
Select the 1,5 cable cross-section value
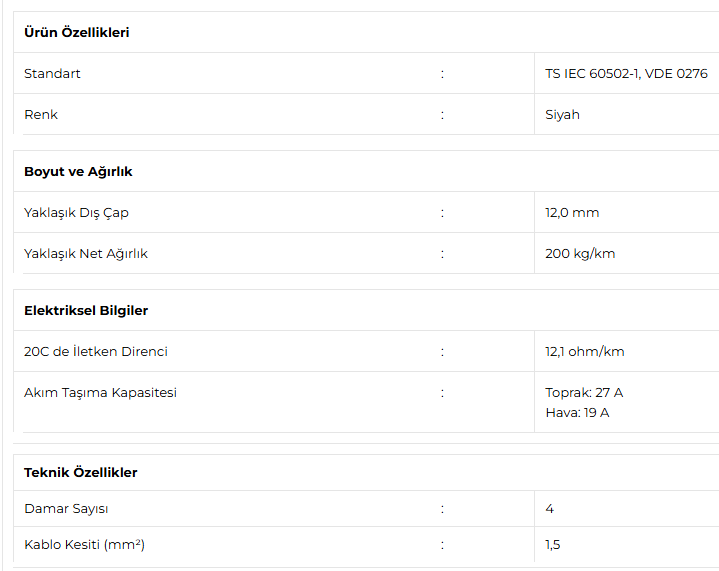click(x=553, y=545)
